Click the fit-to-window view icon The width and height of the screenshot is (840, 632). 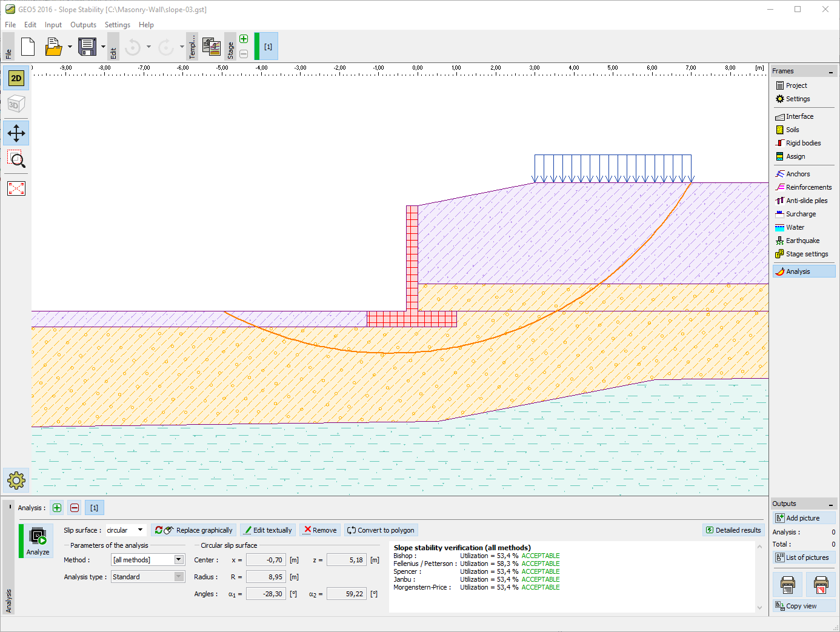click(x=16, y=188)
